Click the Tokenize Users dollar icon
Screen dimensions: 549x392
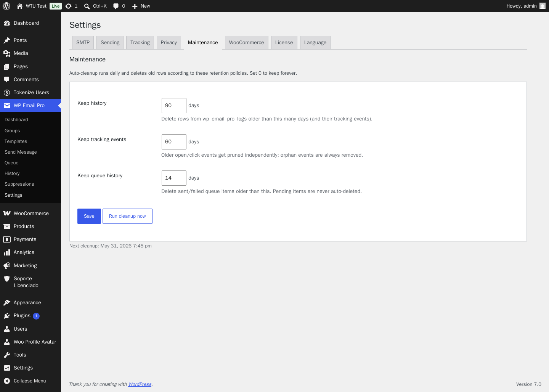[7, 93]
